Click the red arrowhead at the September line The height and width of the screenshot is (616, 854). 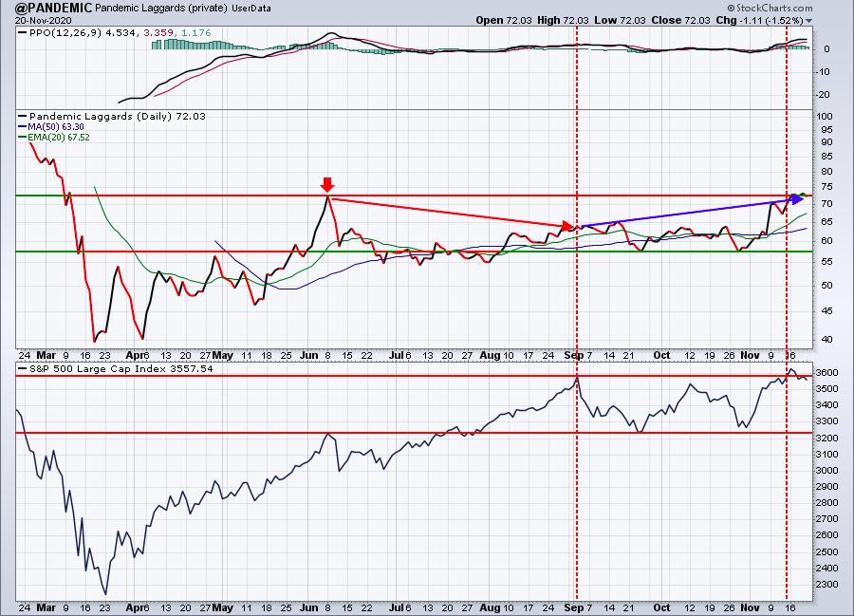click(x=567, y=226)
